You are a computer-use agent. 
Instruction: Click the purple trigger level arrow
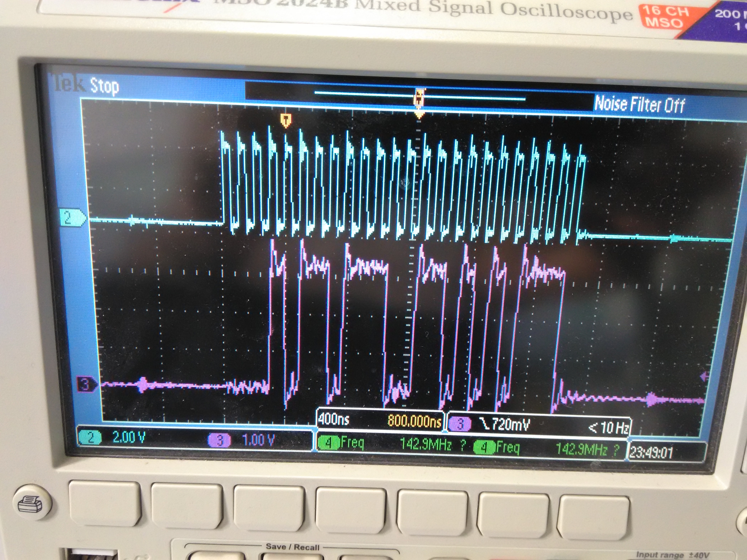pyautogui.click(x=704, y=376)
